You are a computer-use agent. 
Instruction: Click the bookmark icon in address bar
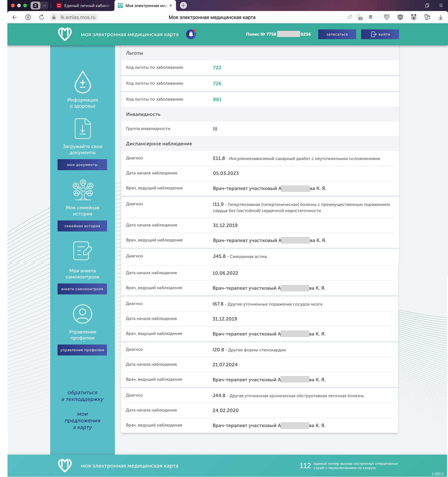click(x=371, y=17)
